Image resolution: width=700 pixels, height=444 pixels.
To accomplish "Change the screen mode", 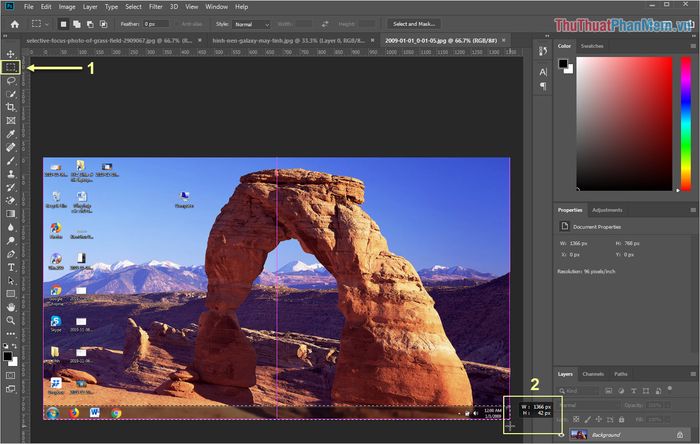I will coord(11,389).
